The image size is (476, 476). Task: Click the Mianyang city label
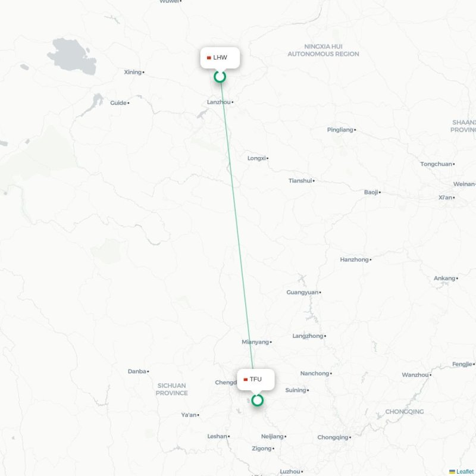point(255,342)
